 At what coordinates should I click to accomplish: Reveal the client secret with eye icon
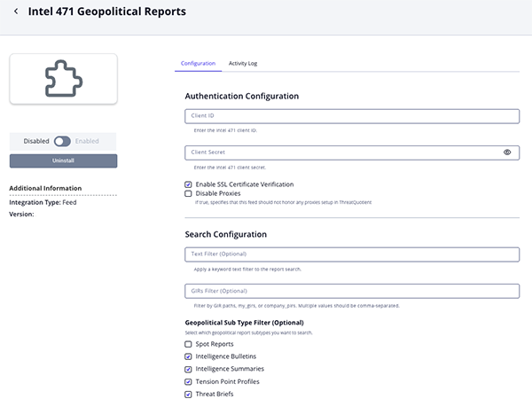507,153
